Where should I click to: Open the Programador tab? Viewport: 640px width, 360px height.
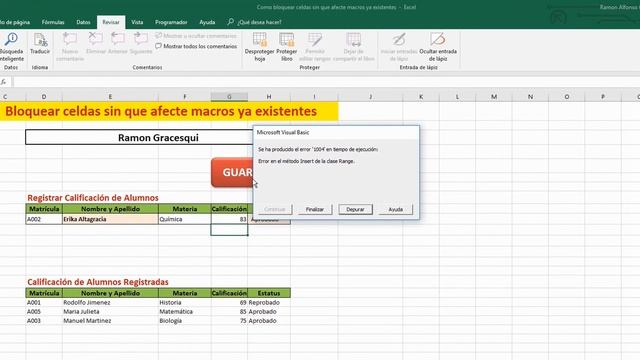pyautogui.click(x=171, y=22)
